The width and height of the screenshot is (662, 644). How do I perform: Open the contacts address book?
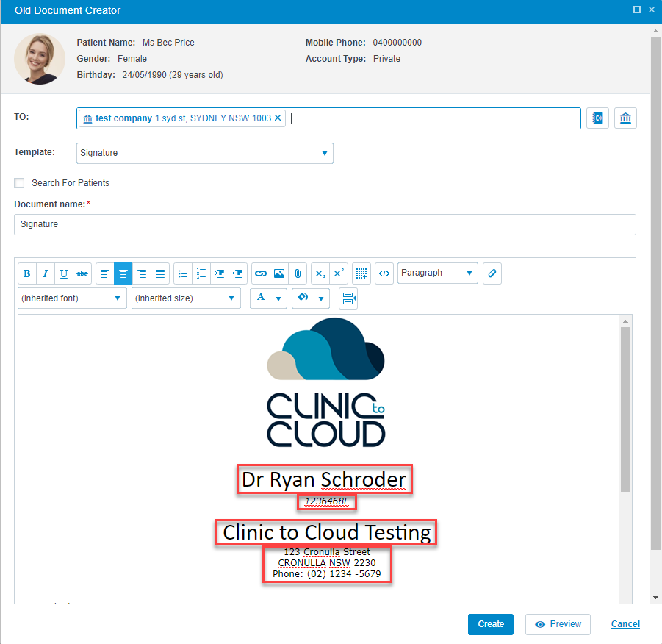597,118
